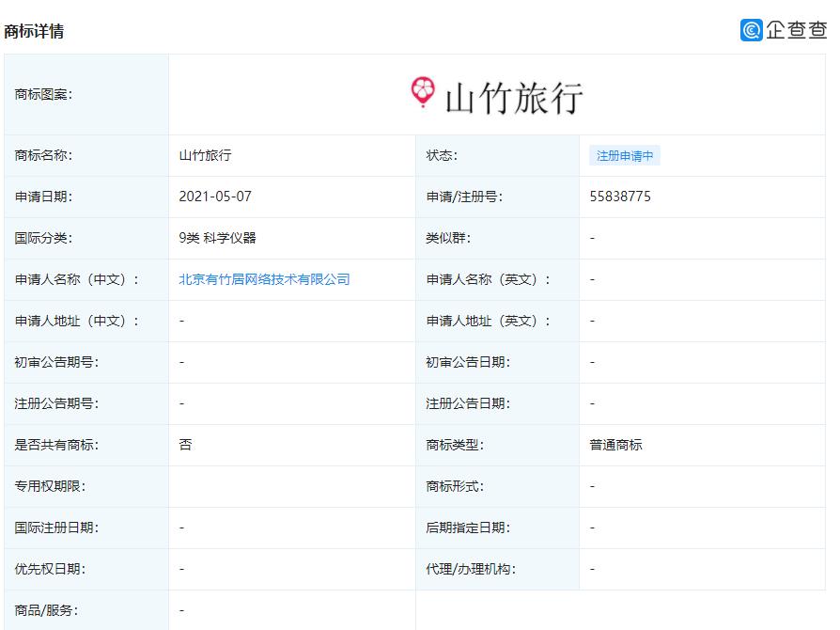Select application date 2021-05-07
840x630 pixels.
pyautogui.click(x=215, y=197)
